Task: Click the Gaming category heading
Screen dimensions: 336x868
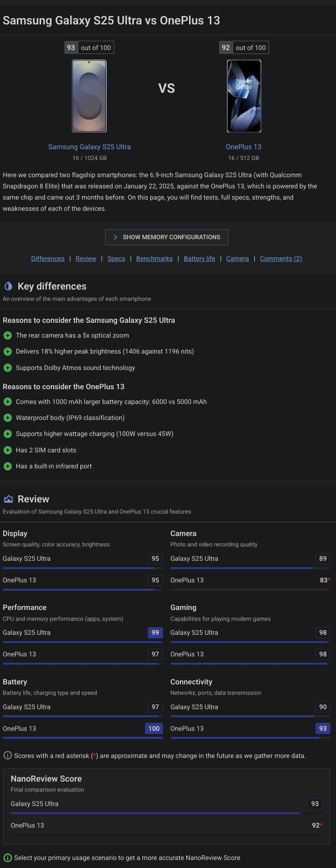Action: pos(183,607)
